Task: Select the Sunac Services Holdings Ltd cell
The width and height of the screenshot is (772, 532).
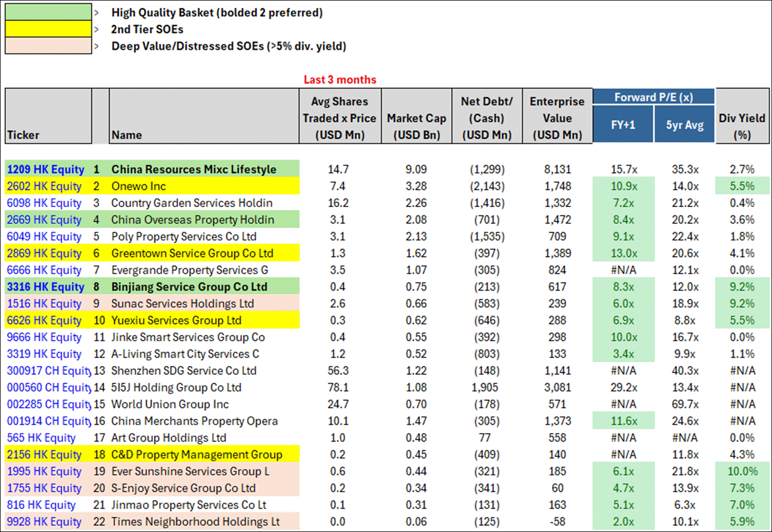Action: [x=204, y=303]
